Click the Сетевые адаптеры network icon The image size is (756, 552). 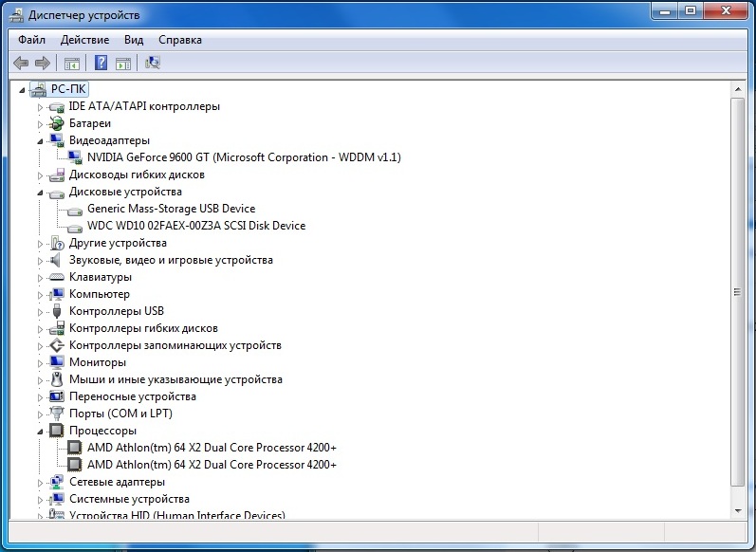(x=56, y=482)
